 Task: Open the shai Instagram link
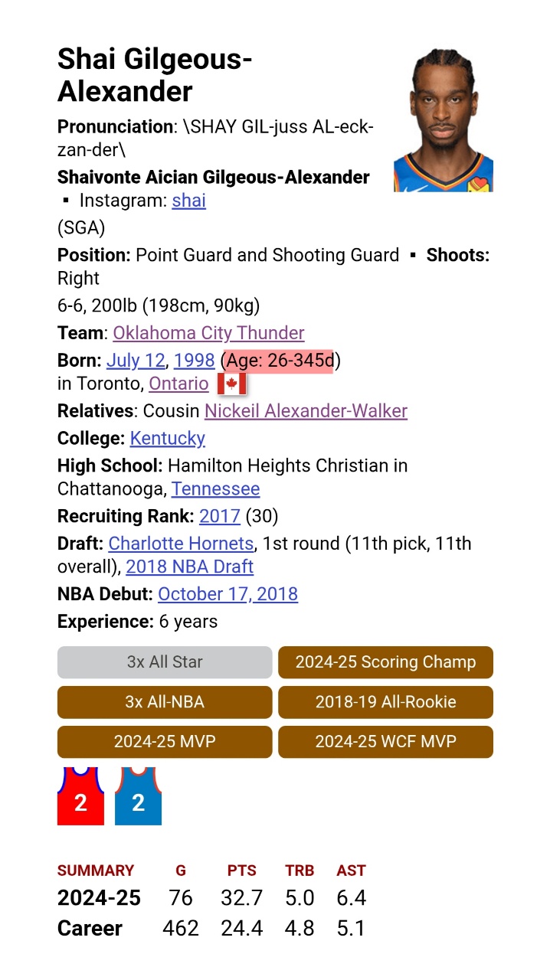pyautogui.click(x=188, y=201)
